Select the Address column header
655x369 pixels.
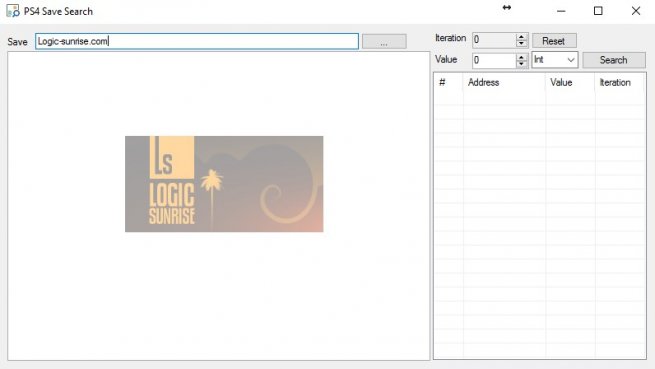tap(504, 82)
